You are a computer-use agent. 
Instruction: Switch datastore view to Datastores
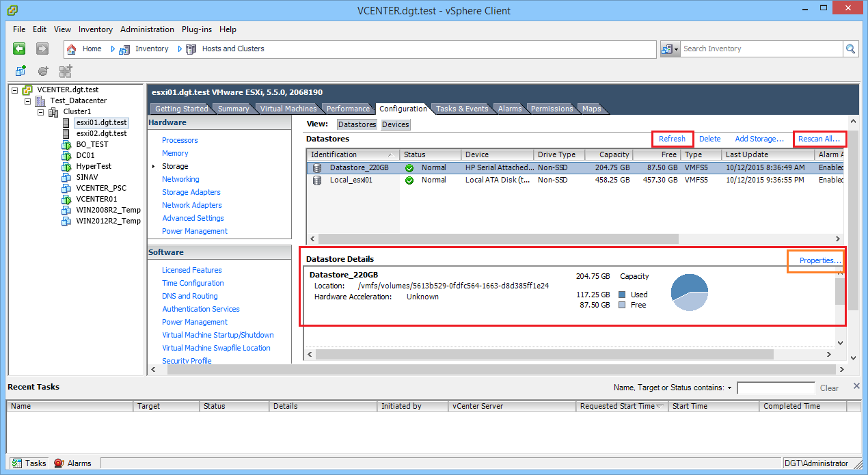click(x=357, y=124)
